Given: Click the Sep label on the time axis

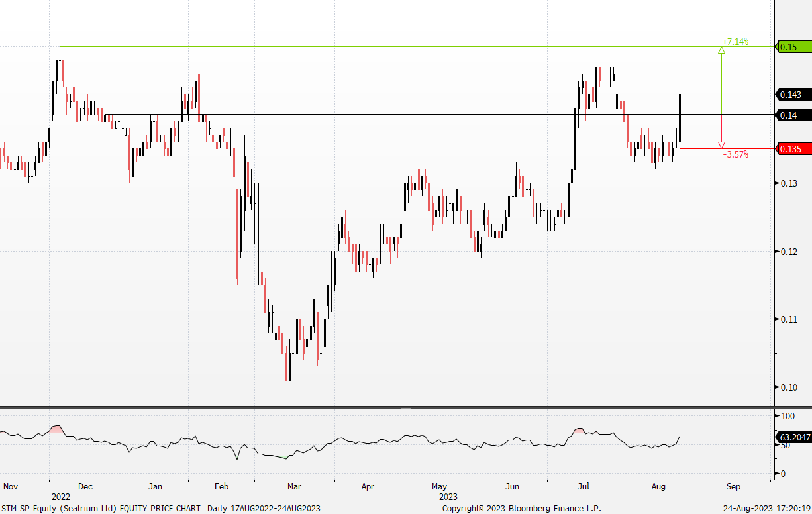Looking at the screenshot, I should tap(733, 486).
